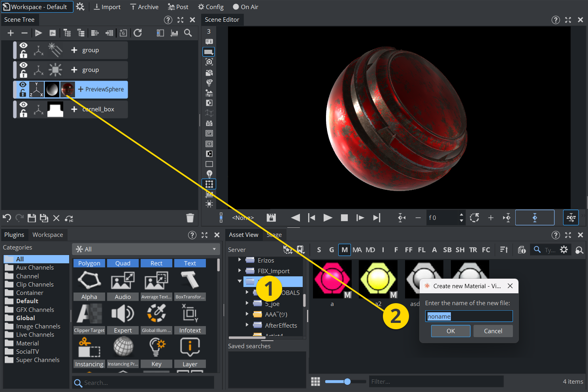Image resolution: width=588 pixels, height=392 pixels.
Task: Click the save icon below Scene Tree
Action: (x=32, y=218)
